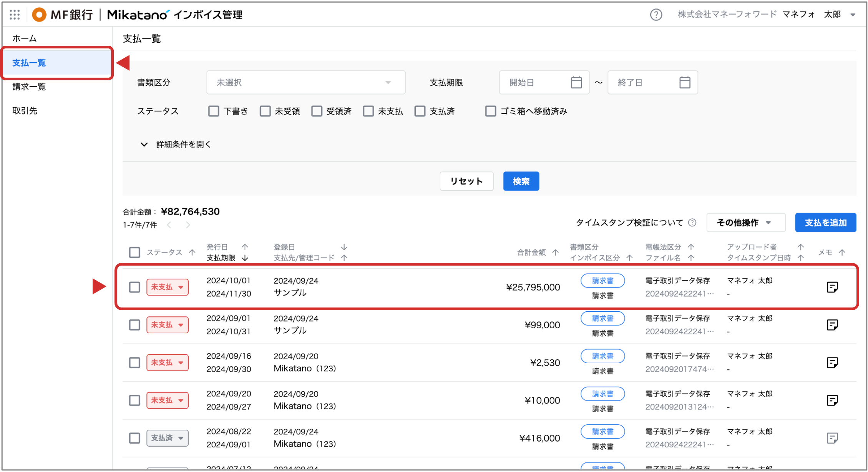Change 未支払 status for ¥2,530 row
The width and height of the screenshot is (868, 472).
(168, 362)
